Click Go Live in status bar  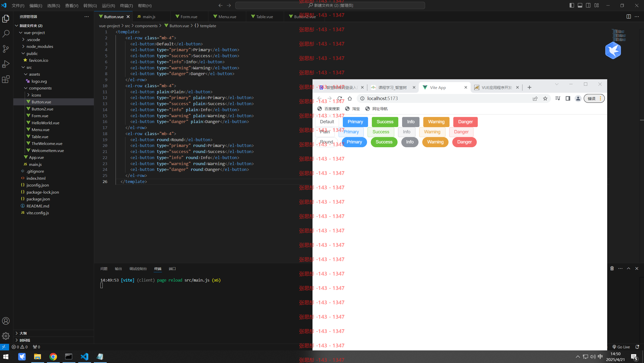[x=621, y=347]
